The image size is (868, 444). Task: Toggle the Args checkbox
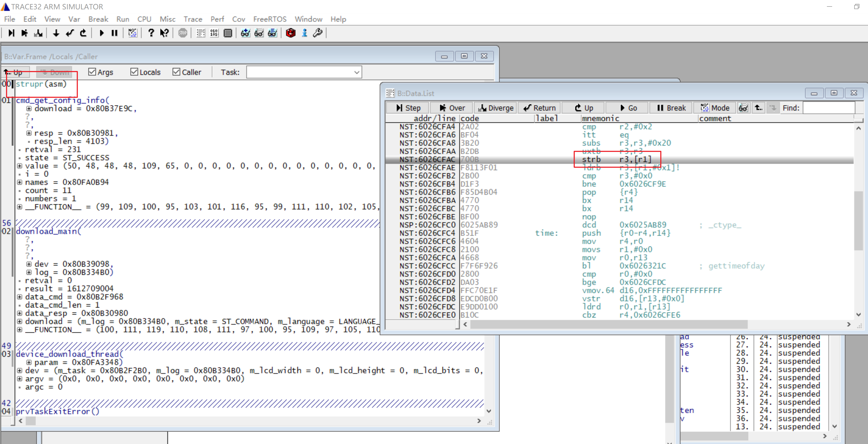tap(92, 72)
